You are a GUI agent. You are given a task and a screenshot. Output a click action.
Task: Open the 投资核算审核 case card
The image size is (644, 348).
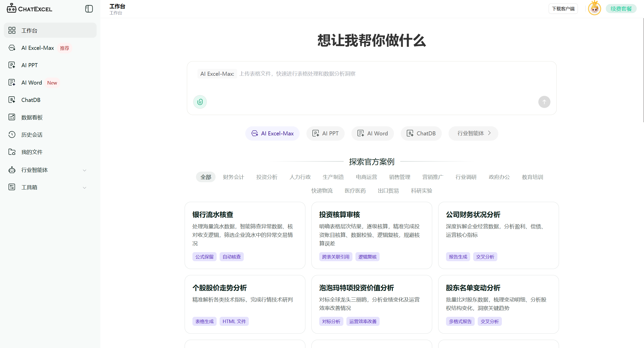pyautogui.click(x=372, y=235)
